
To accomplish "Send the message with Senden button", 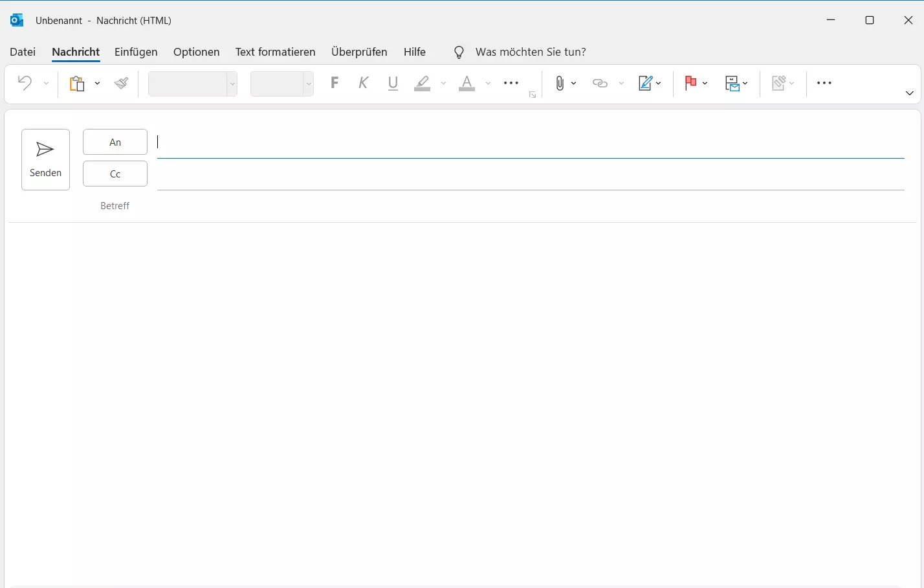I will [45, 159].
